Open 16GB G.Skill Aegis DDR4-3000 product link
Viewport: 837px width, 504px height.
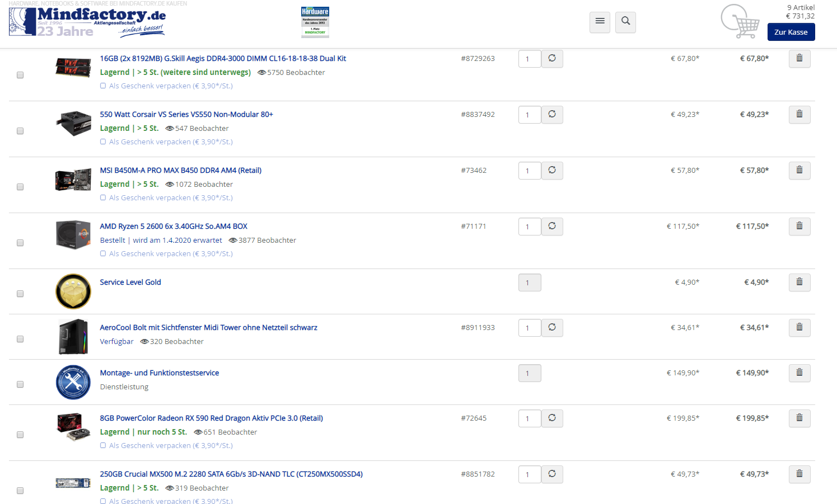point(223,58)
